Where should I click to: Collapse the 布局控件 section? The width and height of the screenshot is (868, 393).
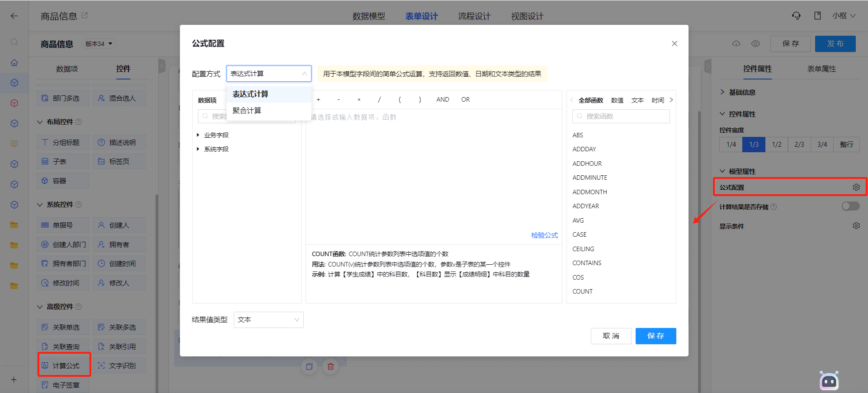pyautogui.click(x=40, y=122)
